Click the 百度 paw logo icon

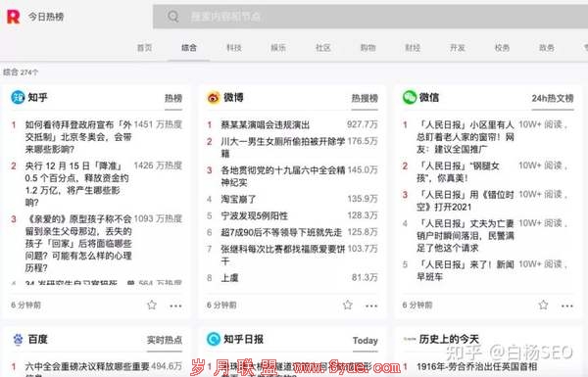pyautogui.click(x=18, y=340)
